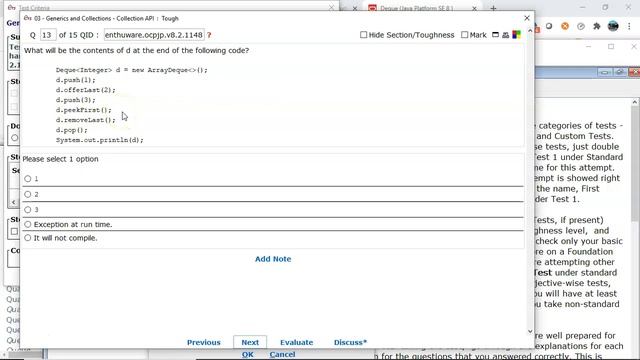The image size is (640, 360).
Task: Click the code line System.out.println(d);
Action: click(100, 140)
